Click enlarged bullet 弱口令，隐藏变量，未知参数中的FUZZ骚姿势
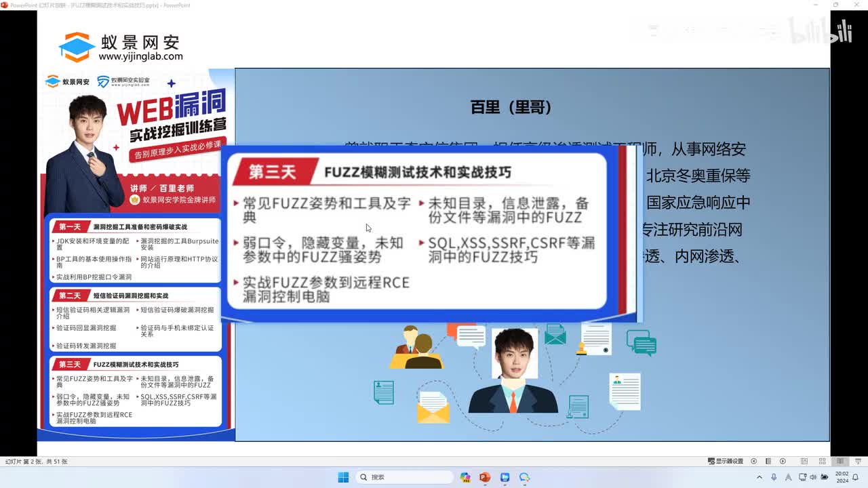 point(323,249)
